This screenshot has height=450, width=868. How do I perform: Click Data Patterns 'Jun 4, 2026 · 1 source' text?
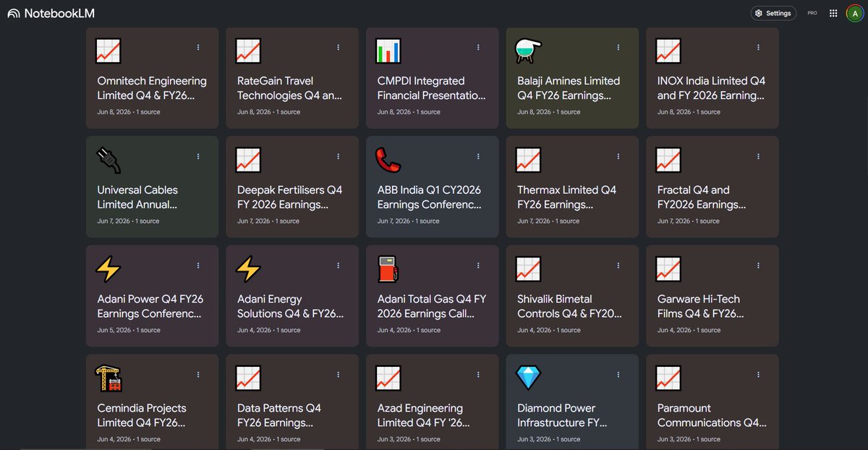coord(269,439)
